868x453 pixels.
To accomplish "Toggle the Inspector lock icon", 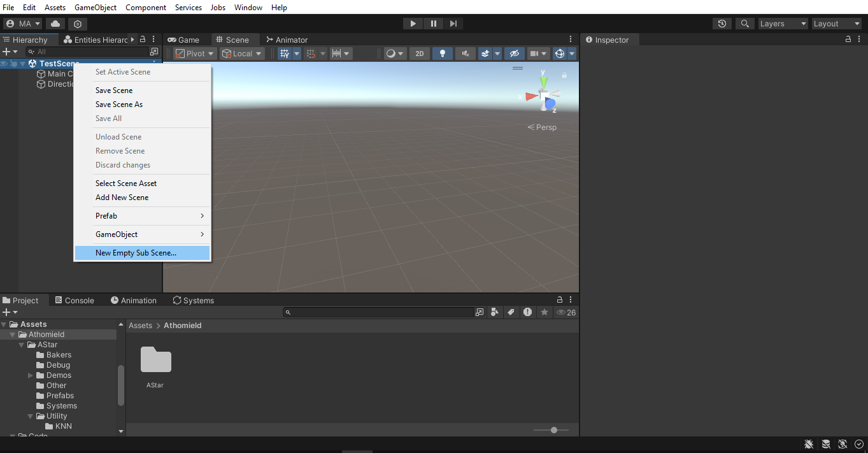I will click(848, 40).
